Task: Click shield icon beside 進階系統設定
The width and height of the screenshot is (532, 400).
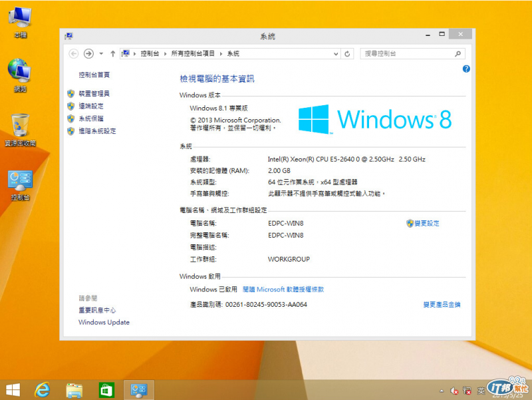Action: (x=70, y=131)
